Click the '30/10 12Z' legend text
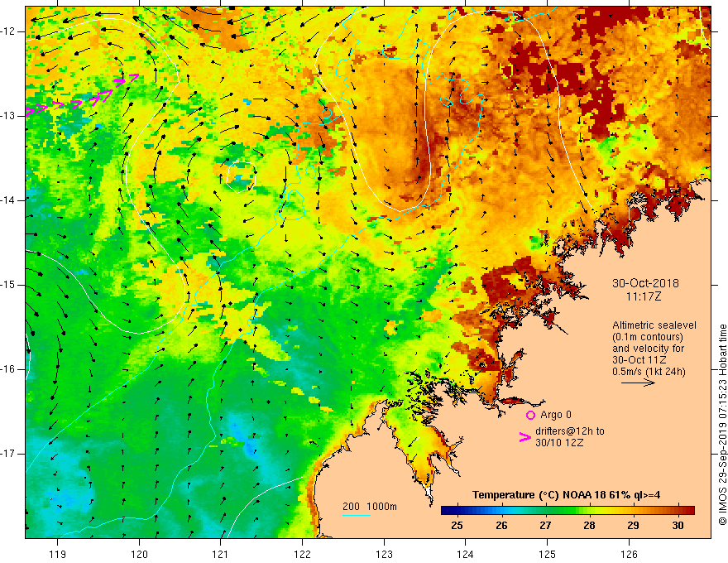Viewport: 728px width, 563px height. click(559, 443)
